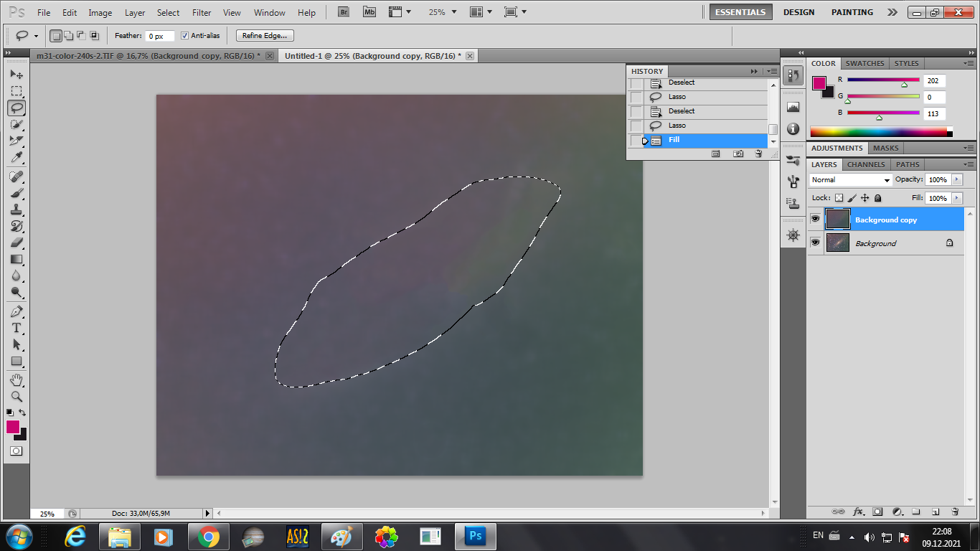
Task: Hide the Background copy layer
Action: [815, 219]
